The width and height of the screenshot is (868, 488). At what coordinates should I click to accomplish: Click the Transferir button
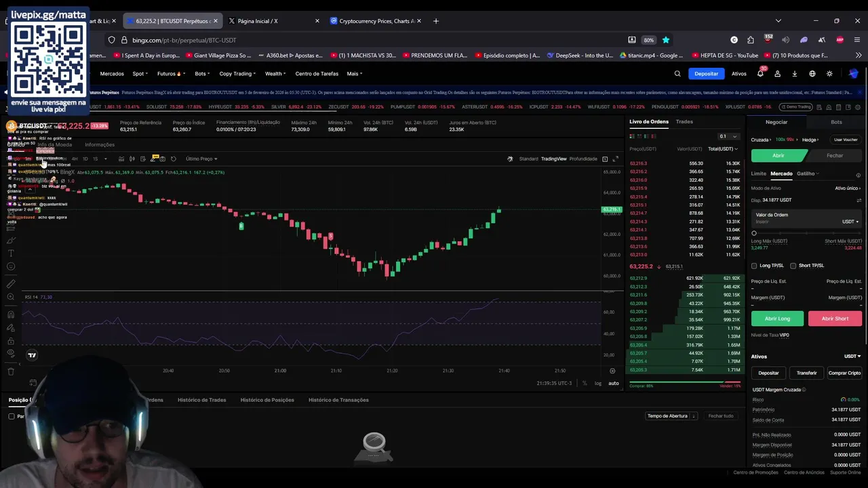[x=806, y=373]
